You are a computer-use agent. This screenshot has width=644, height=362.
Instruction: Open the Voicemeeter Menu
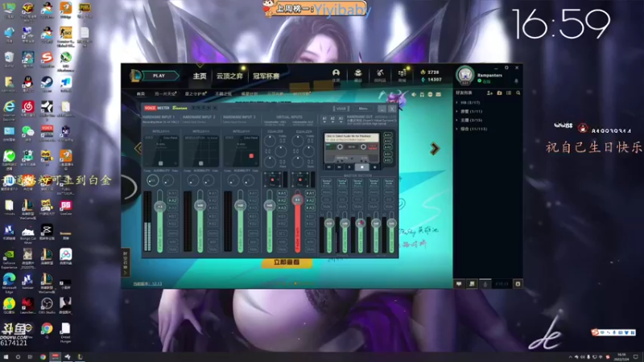click(x=363, y=109)
